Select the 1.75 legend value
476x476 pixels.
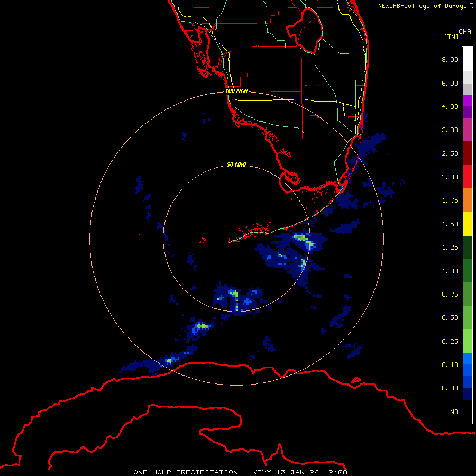click(x=450, y=200)
